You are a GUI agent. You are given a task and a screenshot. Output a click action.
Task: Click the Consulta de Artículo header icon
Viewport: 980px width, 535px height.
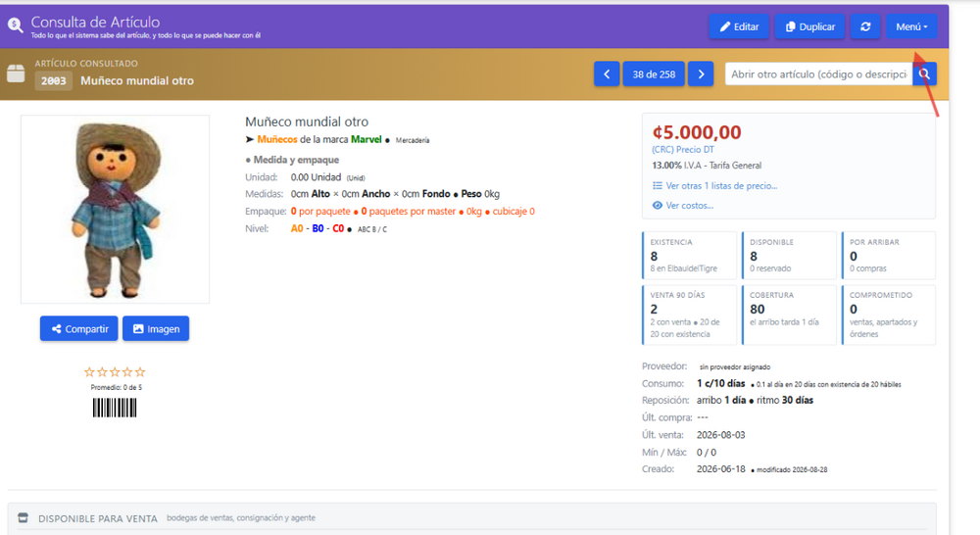(x=15, y=25)
